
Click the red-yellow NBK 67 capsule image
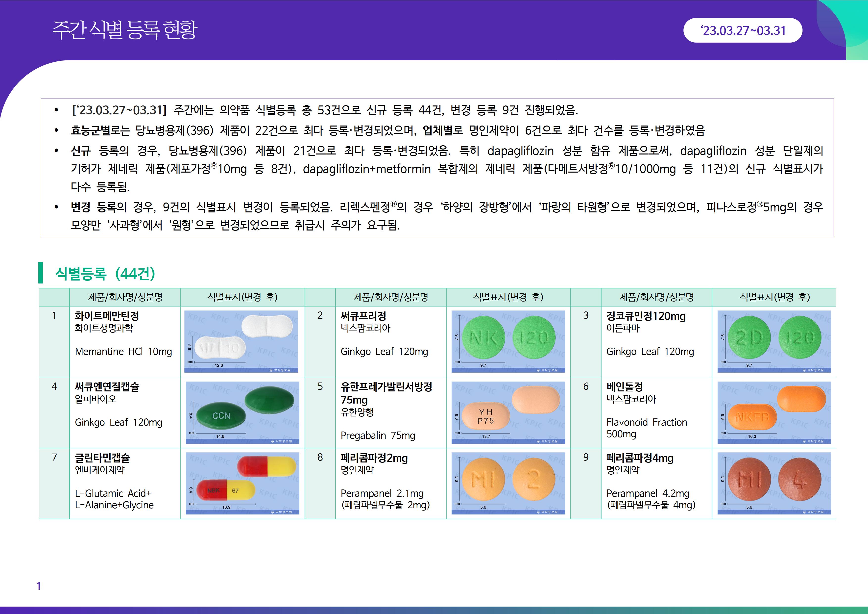242,483
